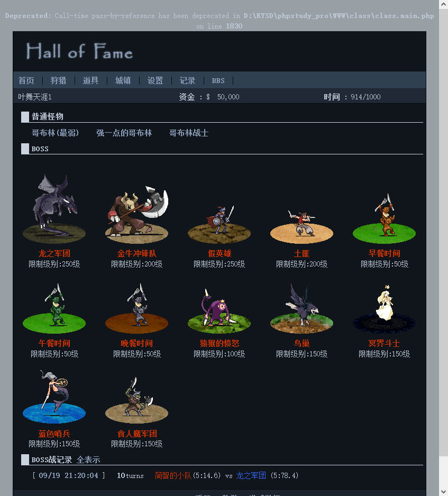The image size is (448, 496).
Task: Choose the 午餐时间 green goblin sprite
Action: (54, 308)
